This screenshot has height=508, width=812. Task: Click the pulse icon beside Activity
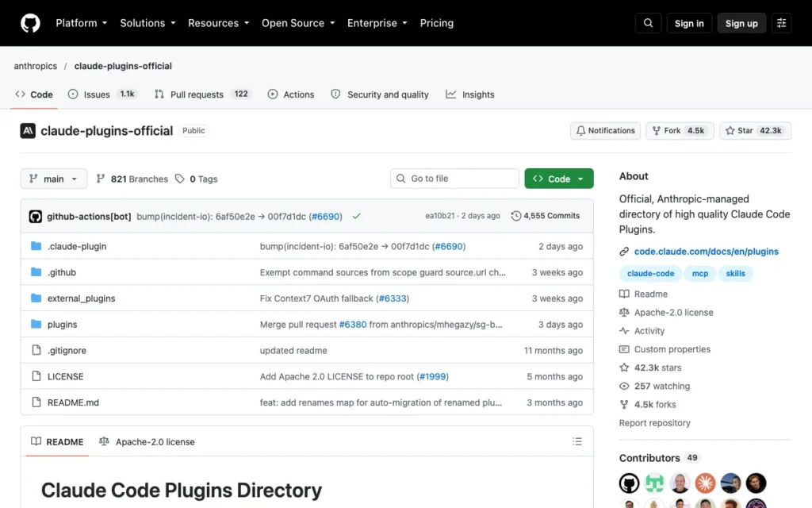624,331
